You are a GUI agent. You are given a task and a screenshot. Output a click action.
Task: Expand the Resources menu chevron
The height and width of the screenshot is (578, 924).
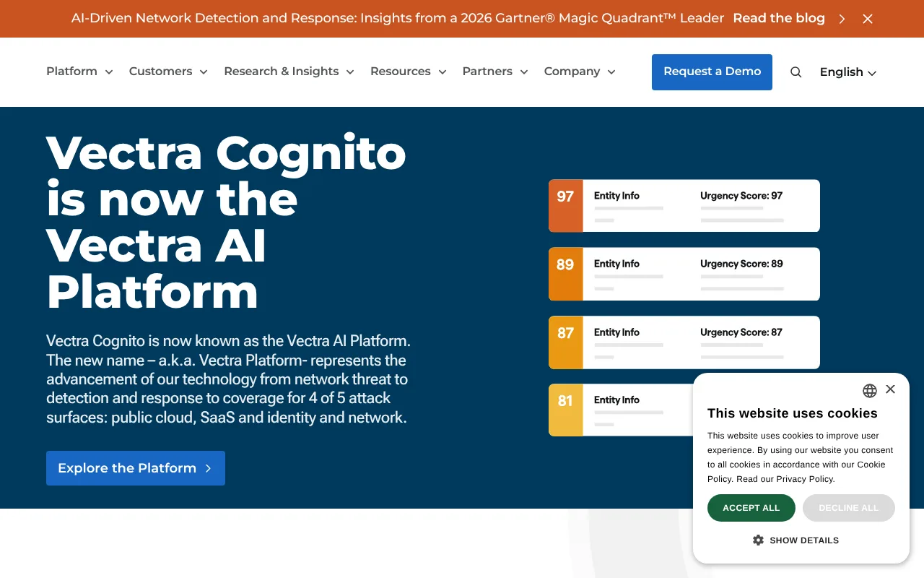pyautogui.click(x=443, y=72)
